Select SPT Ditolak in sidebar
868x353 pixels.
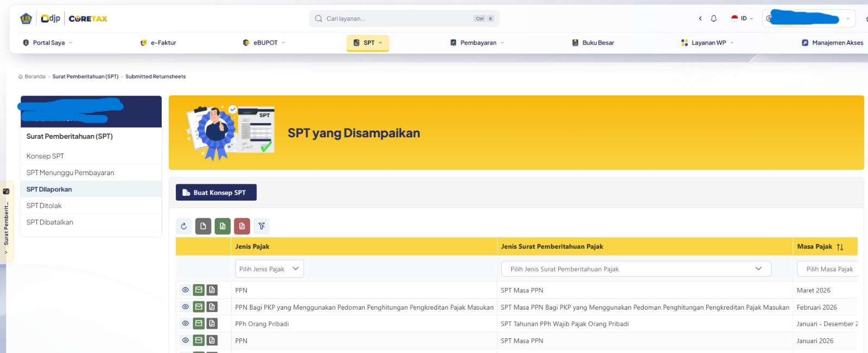click(x=91, y=206)
